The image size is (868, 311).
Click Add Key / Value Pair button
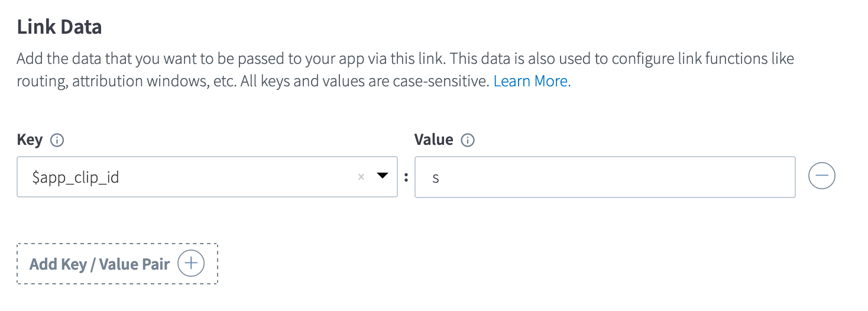click(117, 264)
